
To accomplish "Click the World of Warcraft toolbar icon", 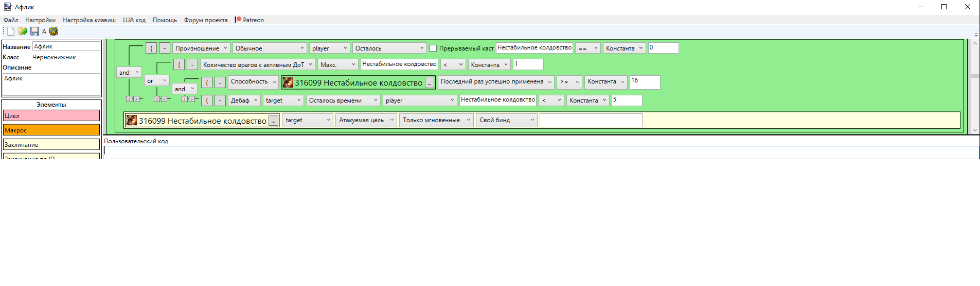I will [54, 31].
